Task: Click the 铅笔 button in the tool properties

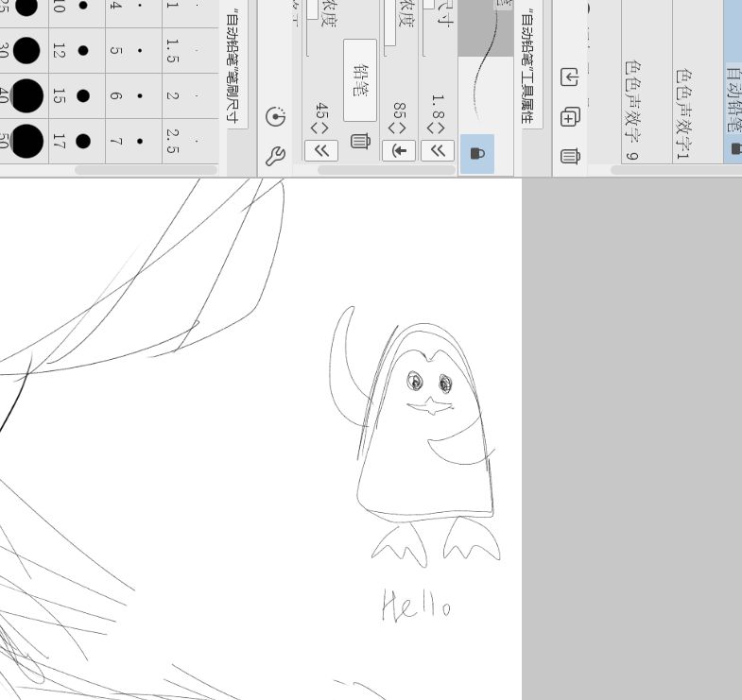Action: (360, 80)
